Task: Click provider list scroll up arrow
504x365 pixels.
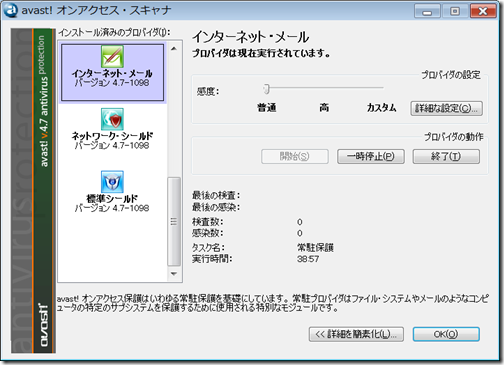Action: pyautogui.click(x=174, y=49)
